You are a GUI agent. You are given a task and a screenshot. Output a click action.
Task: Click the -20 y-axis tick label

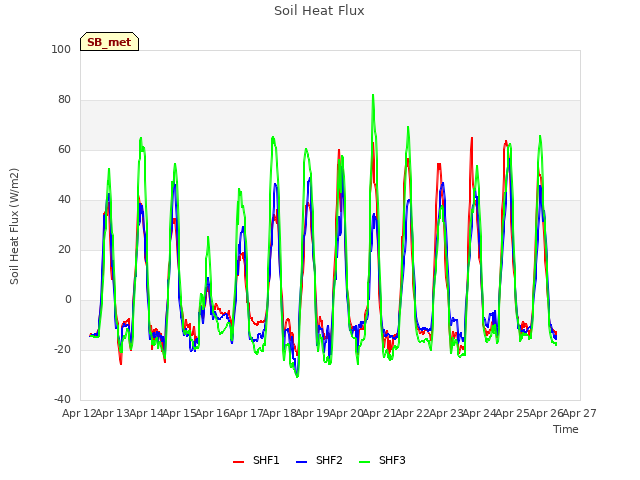(x=62, y=349)
